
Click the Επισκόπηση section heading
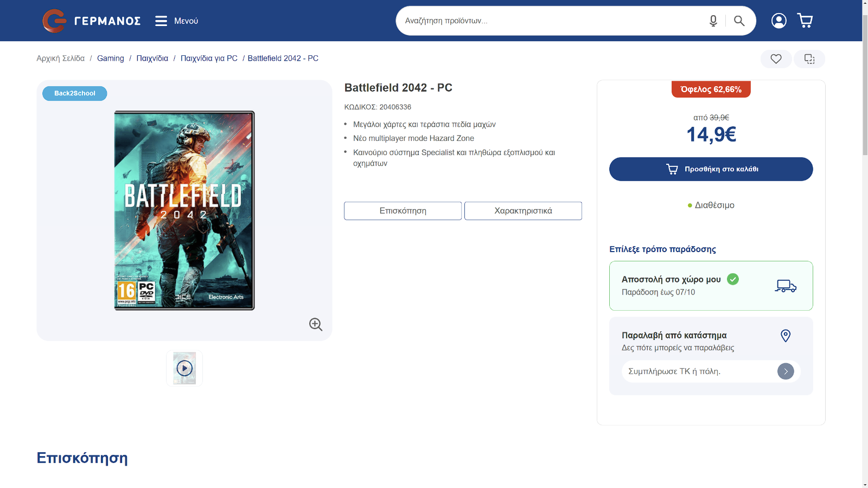tap(82, 458)
